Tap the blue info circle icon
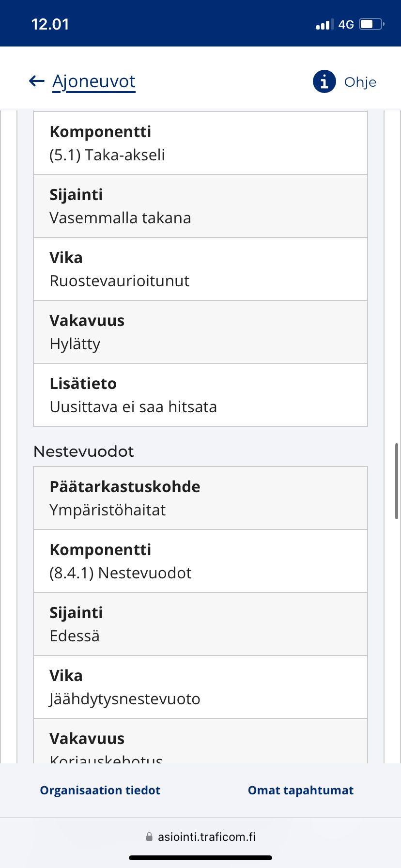Screen dimensions: 401x868 324,81
